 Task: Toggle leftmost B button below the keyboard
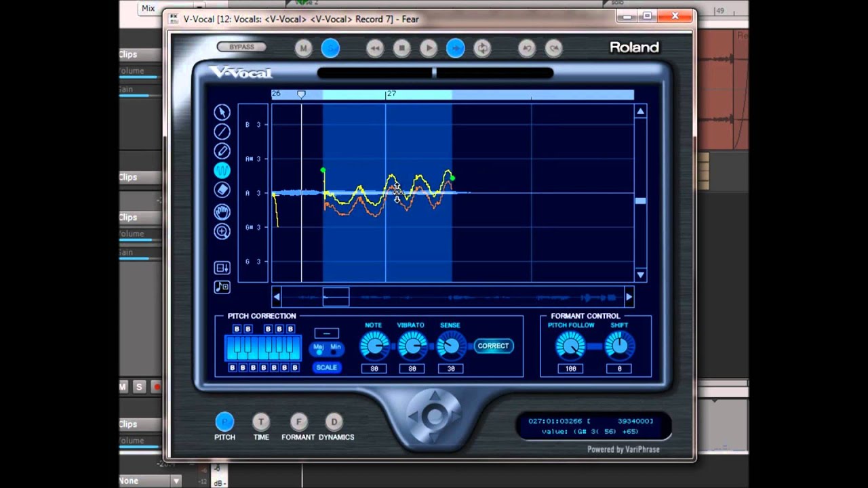[x=232, y=368]
